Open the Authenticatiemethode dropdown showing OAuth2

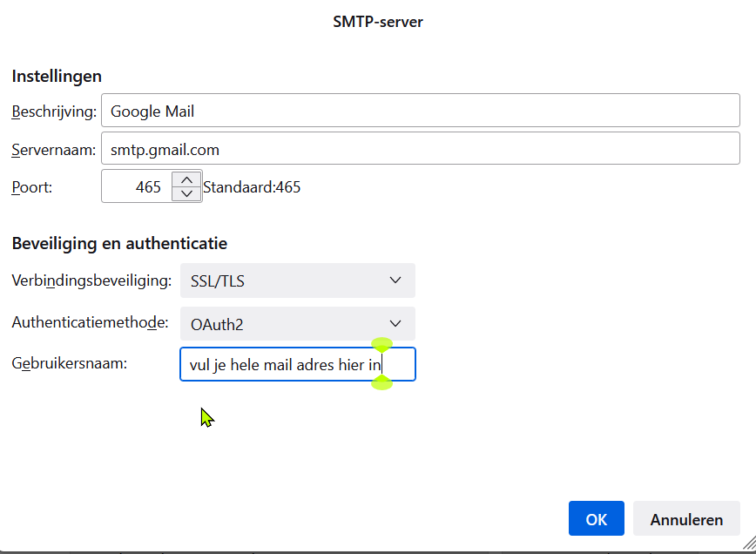[x=298, y=324]
